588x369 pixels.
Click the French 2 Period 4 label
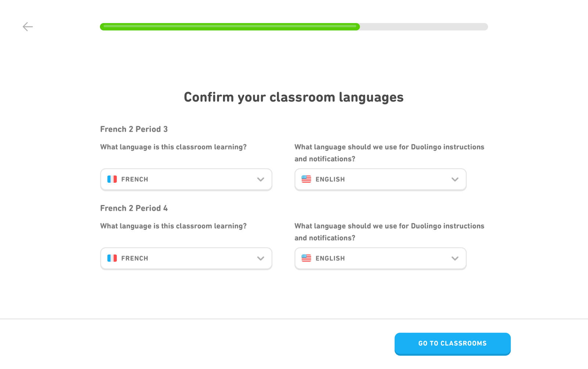(x=134, y=208)
